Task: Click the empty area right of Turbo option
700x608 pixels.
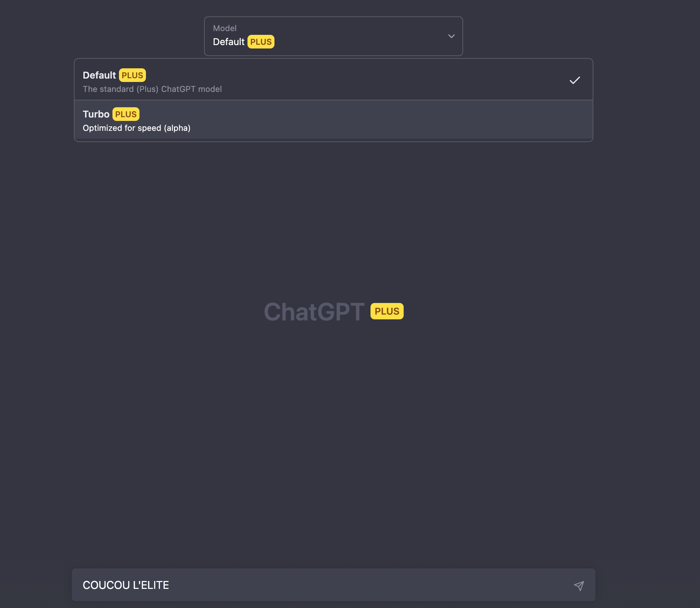Action: (x=410, y=120)
